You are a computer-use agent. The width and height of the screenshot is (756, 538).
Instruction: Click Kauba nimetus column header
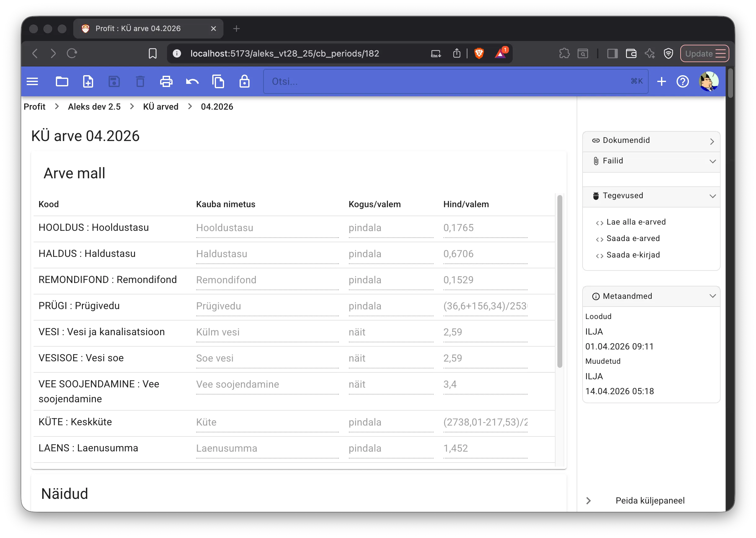click(x=226, y=204)
